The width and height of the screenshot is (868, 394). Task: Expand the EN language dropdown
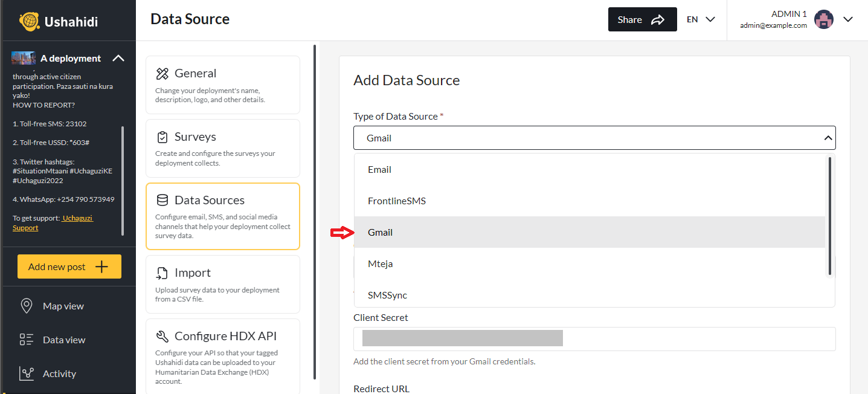tap(700, 19)
